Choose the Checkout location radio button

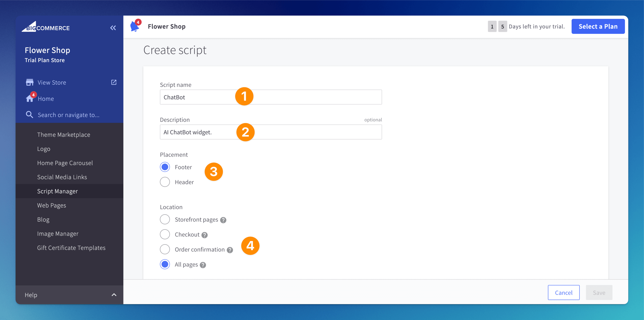click(165, 235)
